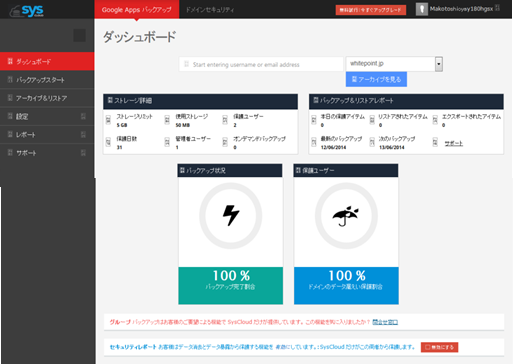Expand the 設定 submenu arrow
Image resolution: width=513 pixels, height=364 pixels.
83,116
